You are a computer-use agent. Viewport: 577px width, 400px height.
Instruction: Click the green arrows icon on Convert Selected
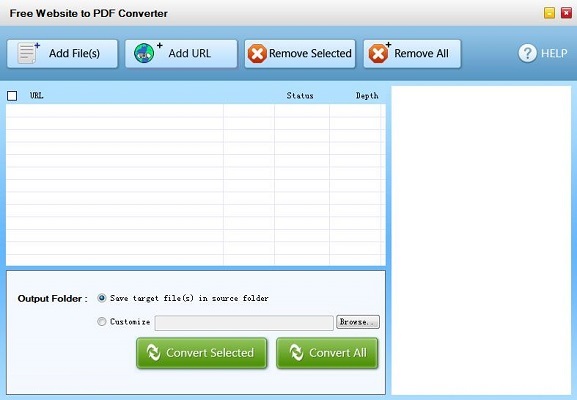153,353
